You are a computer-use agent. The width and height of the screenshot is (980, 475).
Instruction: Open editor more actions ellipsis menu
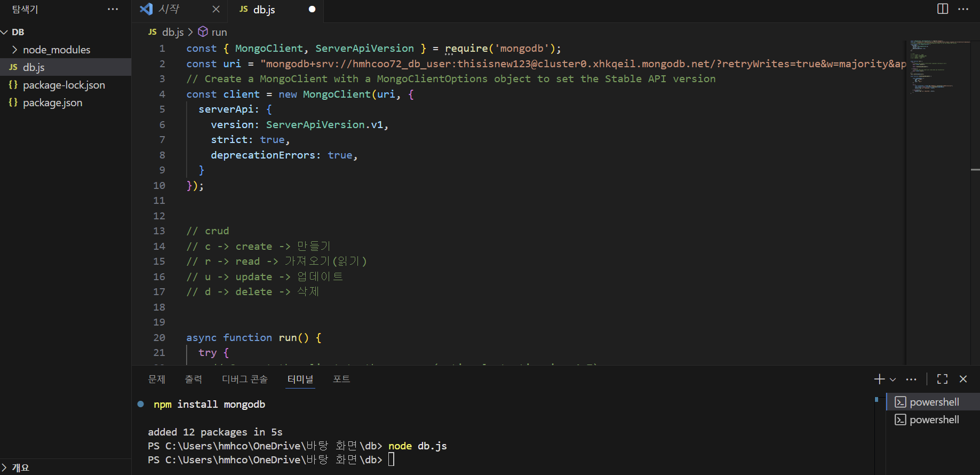(x=963, y=9)
